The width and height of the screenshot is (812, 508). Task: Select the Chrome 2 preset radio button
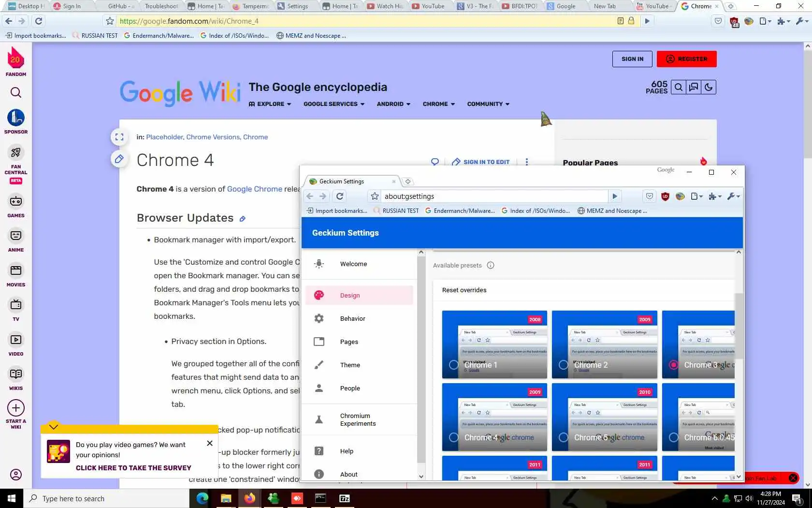pyautogui.click(x=563, y=365)
